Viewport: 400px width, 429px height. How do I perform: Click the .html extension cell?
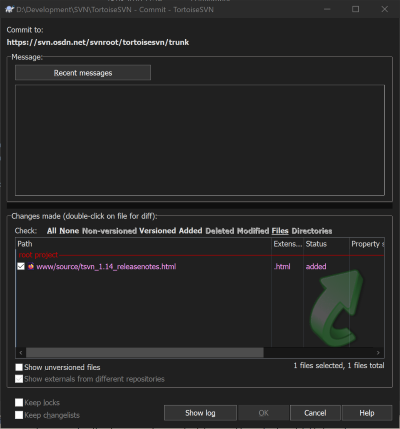(282, 266)
